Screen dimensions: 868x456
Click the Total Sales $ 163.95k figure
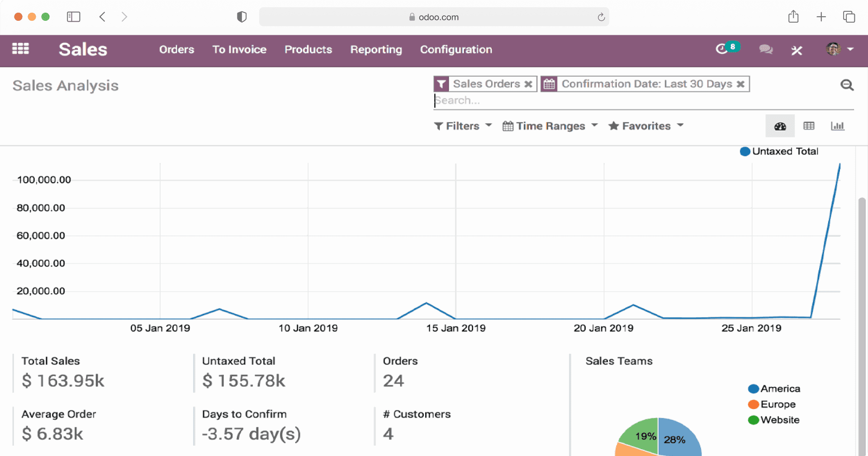click(63, 381)
